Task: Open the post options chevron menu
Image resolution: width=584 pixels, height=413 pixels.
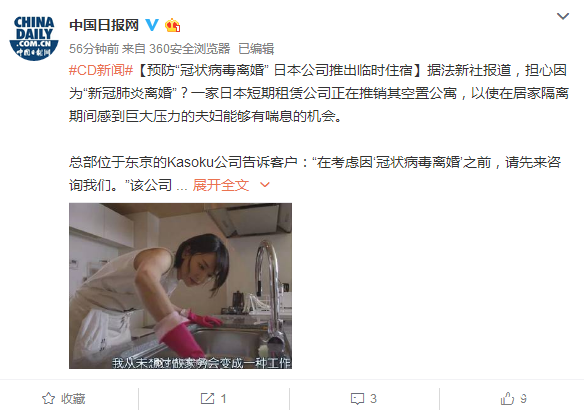Action: click(562, 16)
